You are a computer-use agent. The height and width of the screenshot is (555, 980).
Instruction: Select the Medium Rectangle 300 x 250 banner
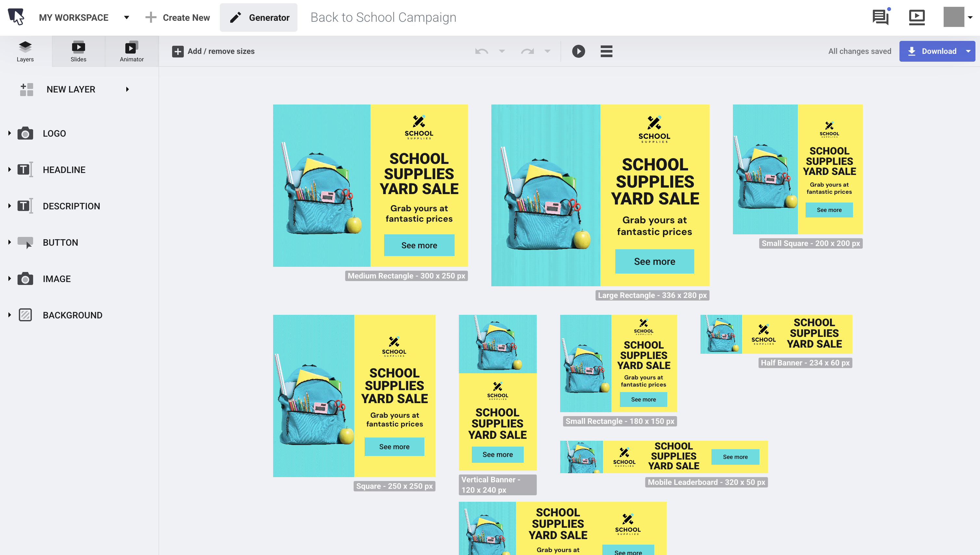370,185
